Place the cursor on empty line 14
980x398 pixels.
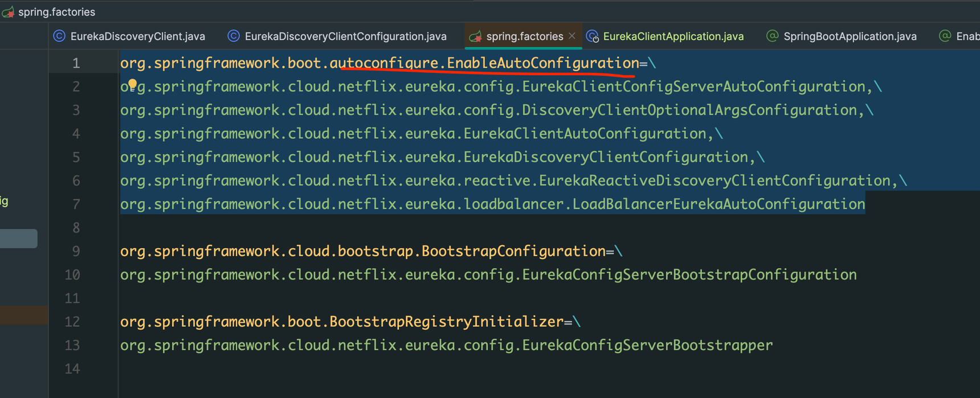(x=547, y=369)
